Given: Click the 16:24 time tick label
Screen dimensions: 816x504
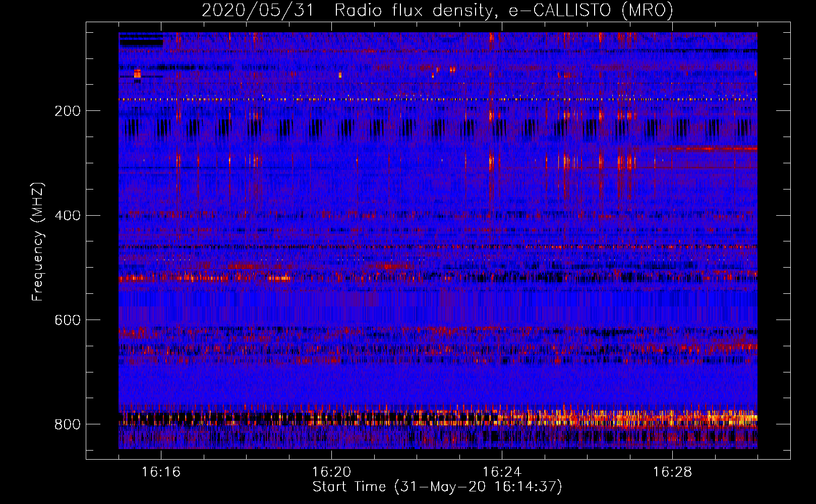Looking at the screenshot, I should [502, 472].
